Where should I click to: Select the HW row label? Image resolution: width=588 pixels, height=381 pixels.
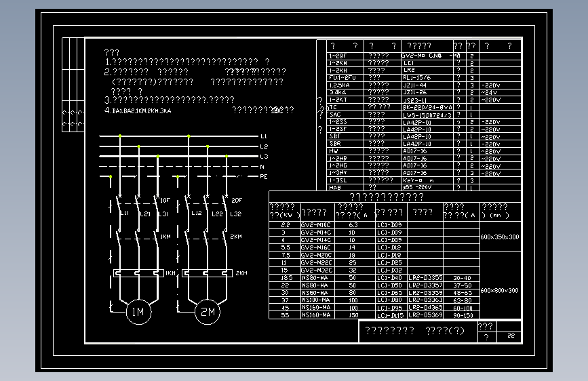point(334,151)
